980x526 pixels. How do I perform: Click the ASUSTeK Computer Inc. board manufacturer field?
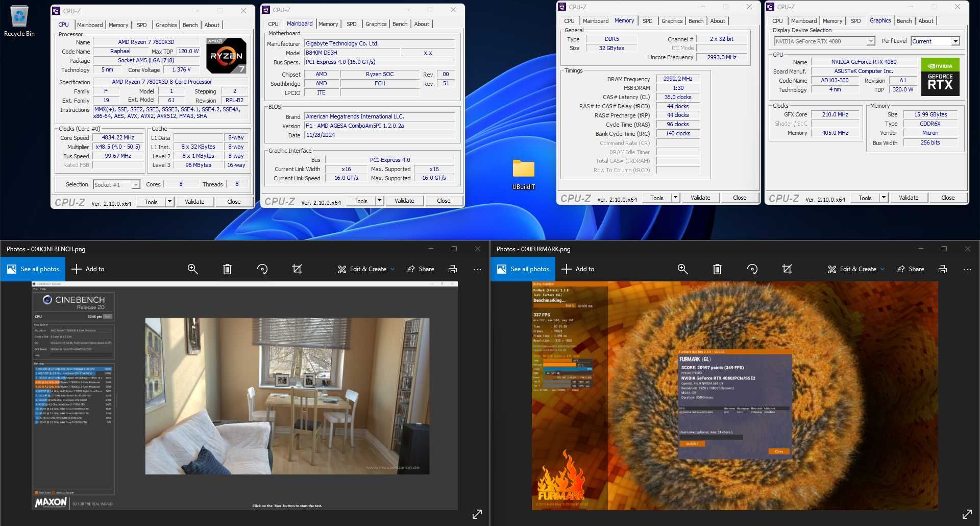tap(864, 71)
